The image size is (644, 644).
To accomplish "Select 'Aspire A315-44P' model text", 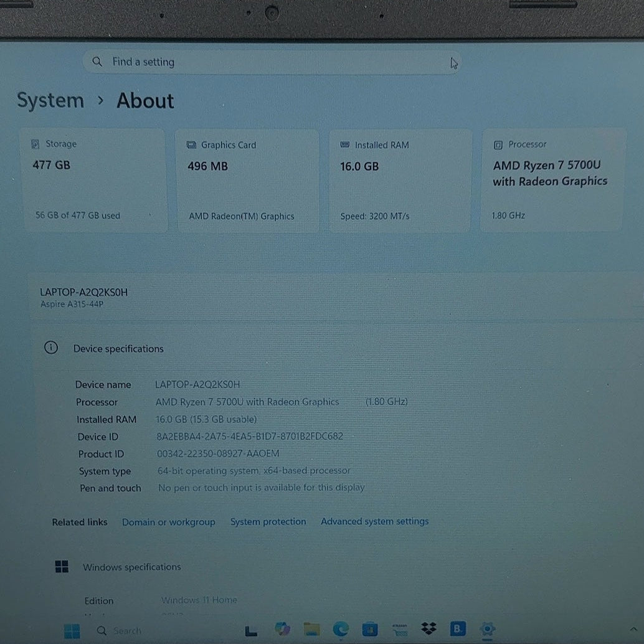I will point(72,305).
